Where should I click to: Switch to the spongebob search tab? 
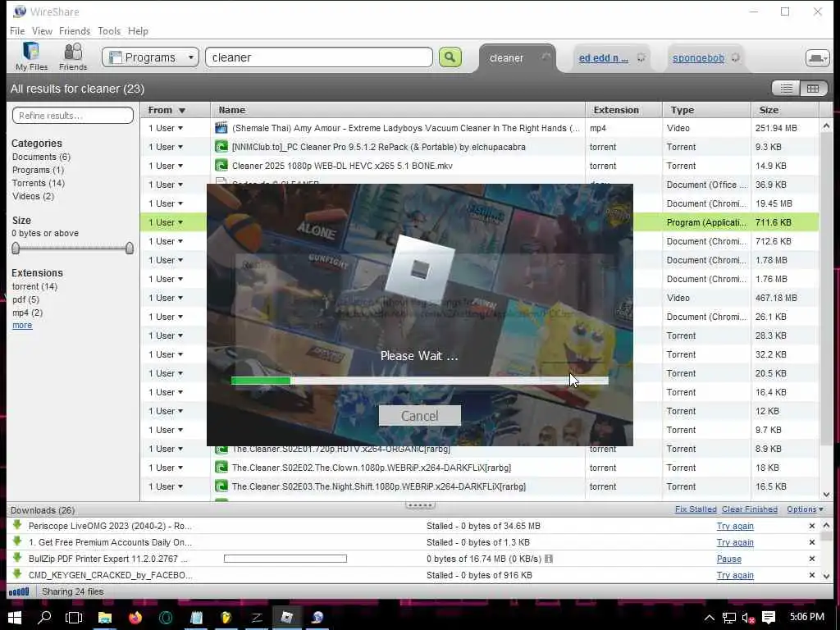pyautogui.click(x=698, y=58)
